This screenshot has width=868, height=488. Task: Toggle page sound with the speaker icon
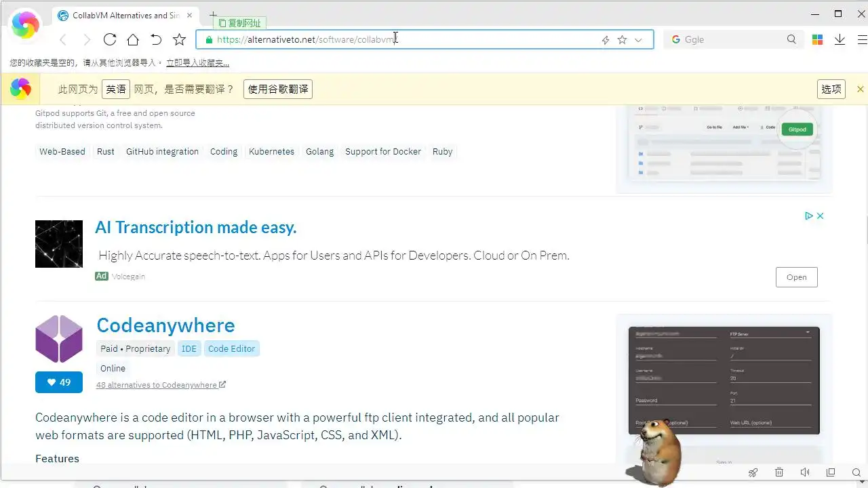805,472
